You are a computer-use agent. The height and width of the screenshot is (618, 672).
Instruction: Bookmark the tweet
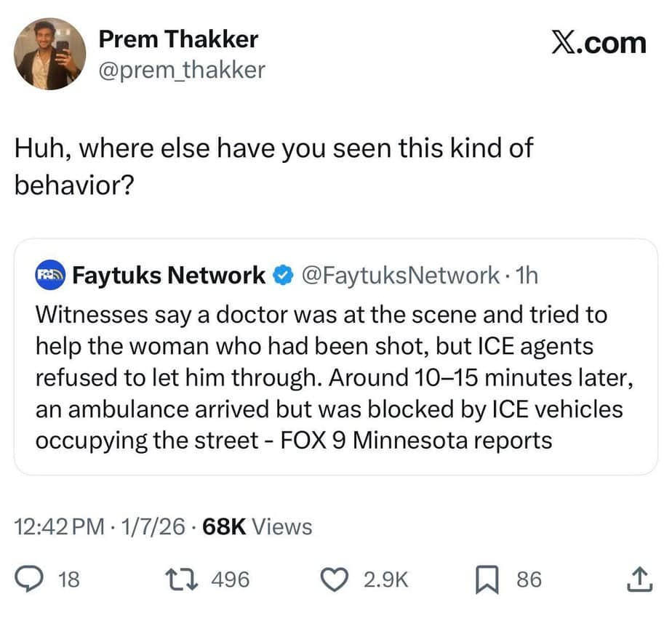[487, 579]
